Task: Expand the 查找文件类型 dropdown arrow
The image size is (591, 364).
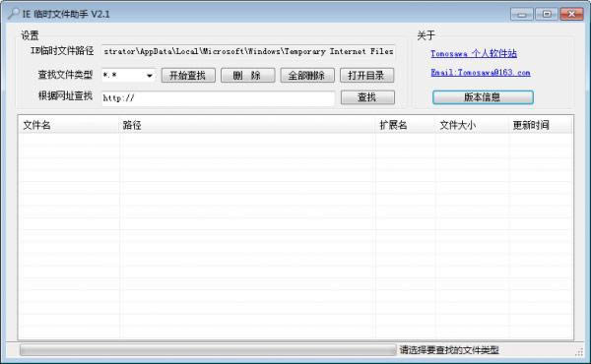Action: click(150, 76)
